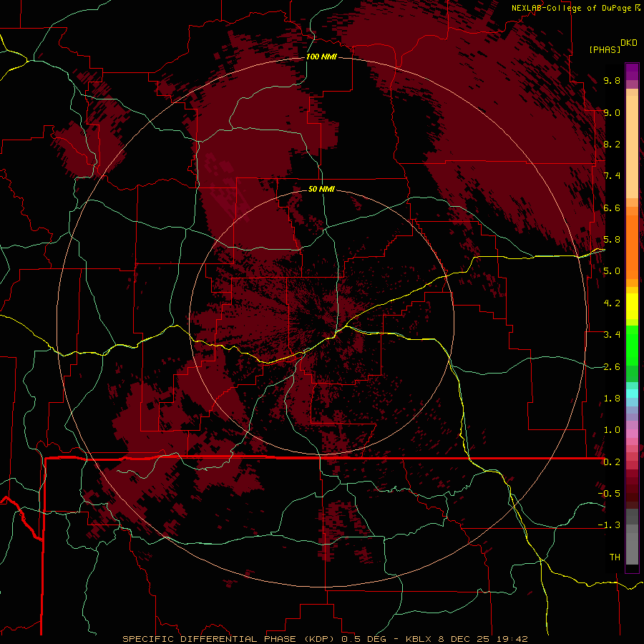Click the NEXLAB-College of DuPage credit text
The height and width of the screenshot is (644, 644).
(571, 8)
